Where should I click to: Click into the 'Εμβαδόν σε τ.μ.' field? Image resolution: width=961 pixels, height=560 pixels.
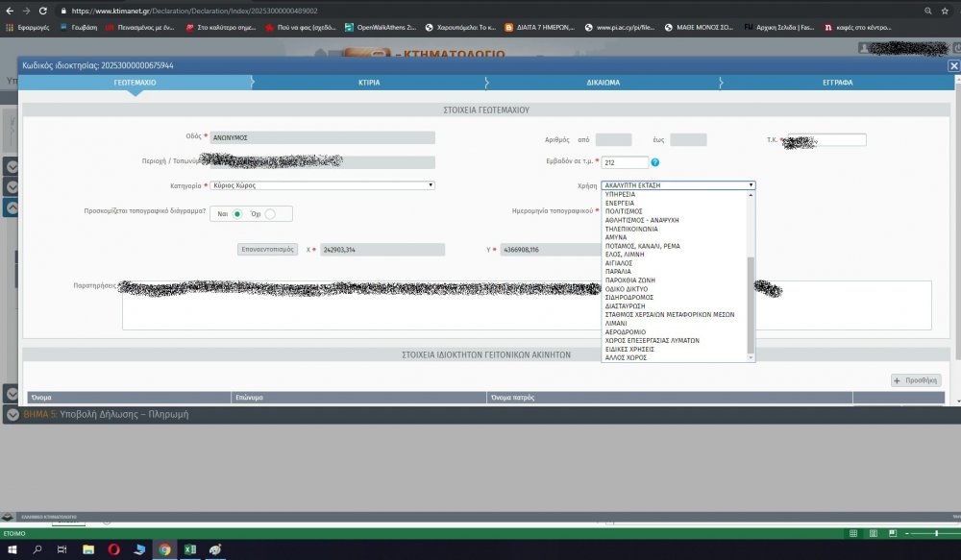click(623, 162)
